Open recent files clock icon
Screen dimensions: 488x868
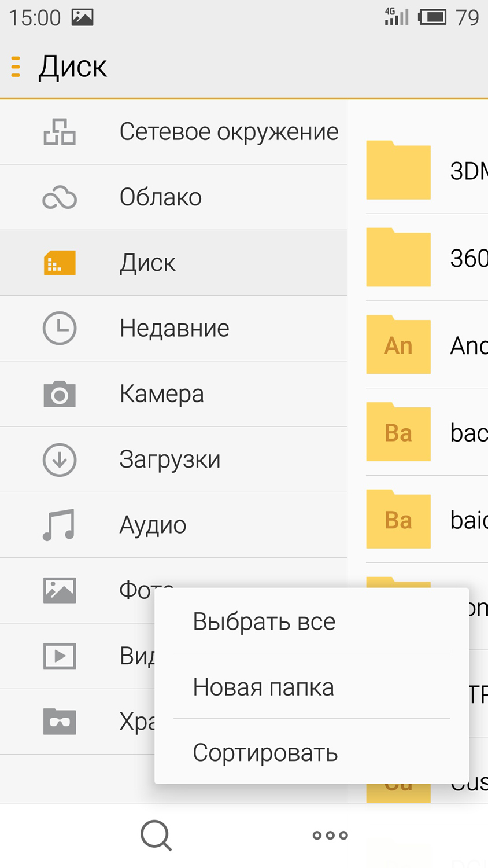(x=60, y=328)
